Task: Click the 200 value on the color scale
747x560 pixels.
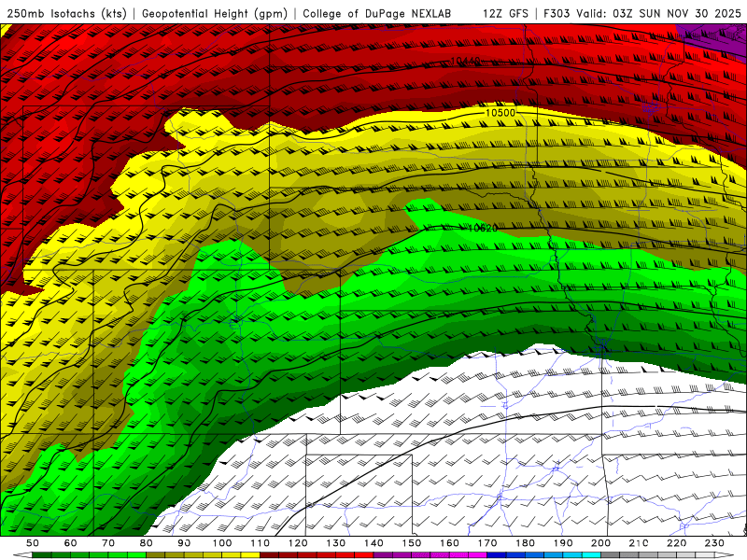Action: click(600, 543)
